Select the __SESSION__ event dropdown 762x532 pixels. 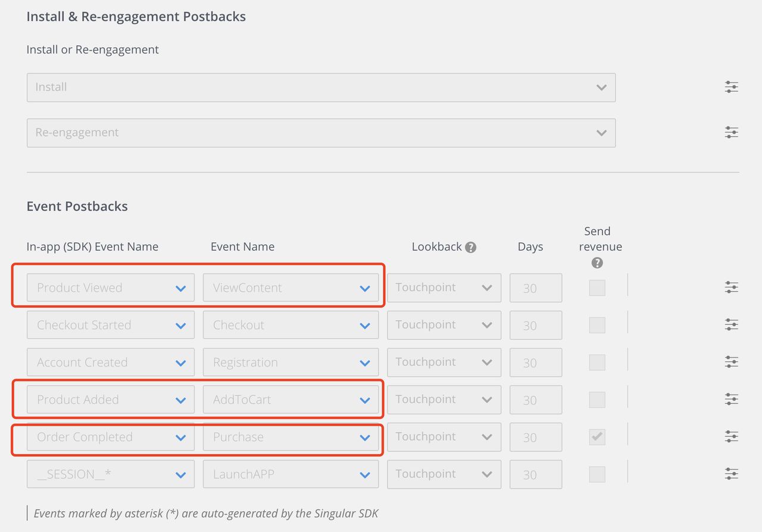pos(110,474)
